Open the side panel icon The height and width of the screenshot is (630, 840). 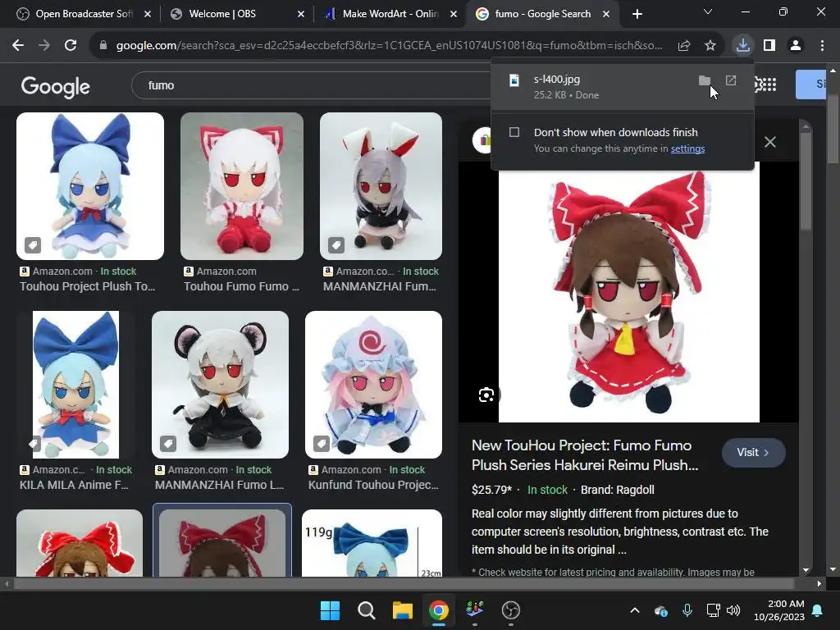(x=769, y=46)
